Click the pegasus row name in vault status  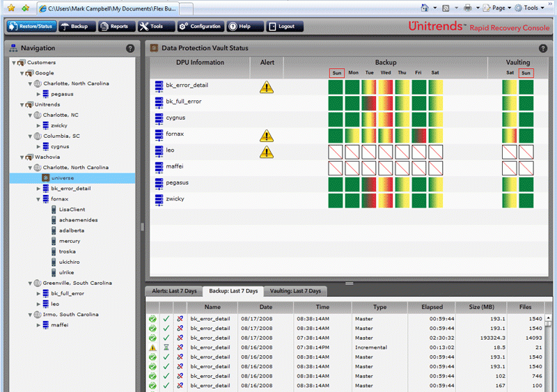tap(178, 182)
